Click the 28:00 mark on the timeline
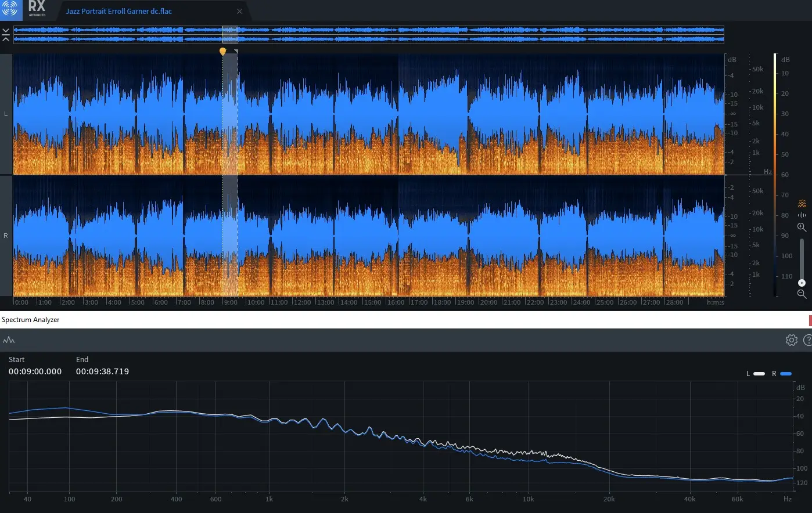812x513 pixels. click(674, 302)
